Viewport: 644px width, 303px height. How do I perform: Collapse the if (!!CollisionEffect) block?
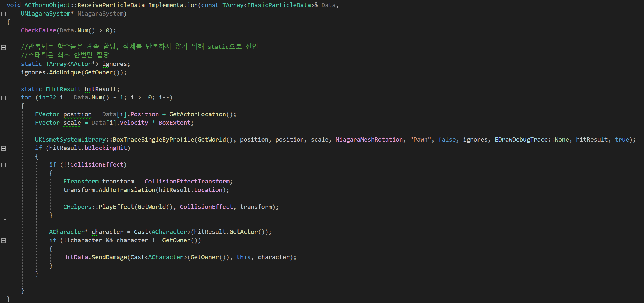[4, 165]
